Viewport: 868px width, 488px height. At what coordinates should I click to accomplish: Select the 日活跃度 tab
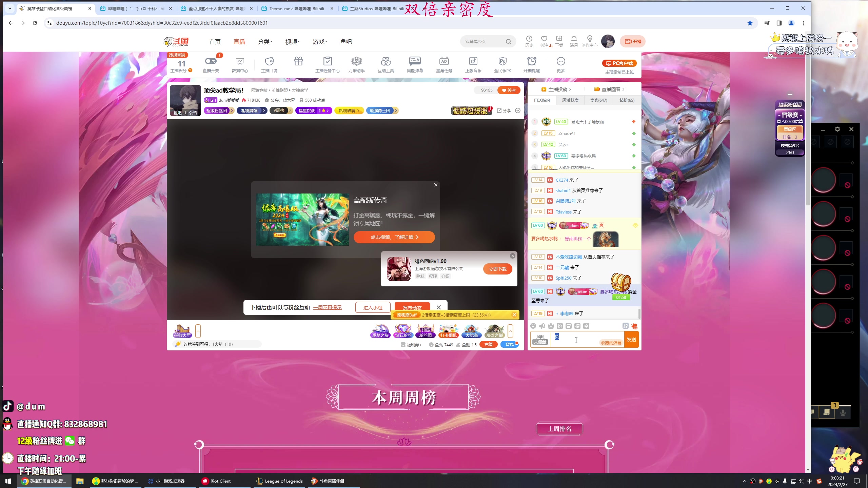click(x=542, y=100)
